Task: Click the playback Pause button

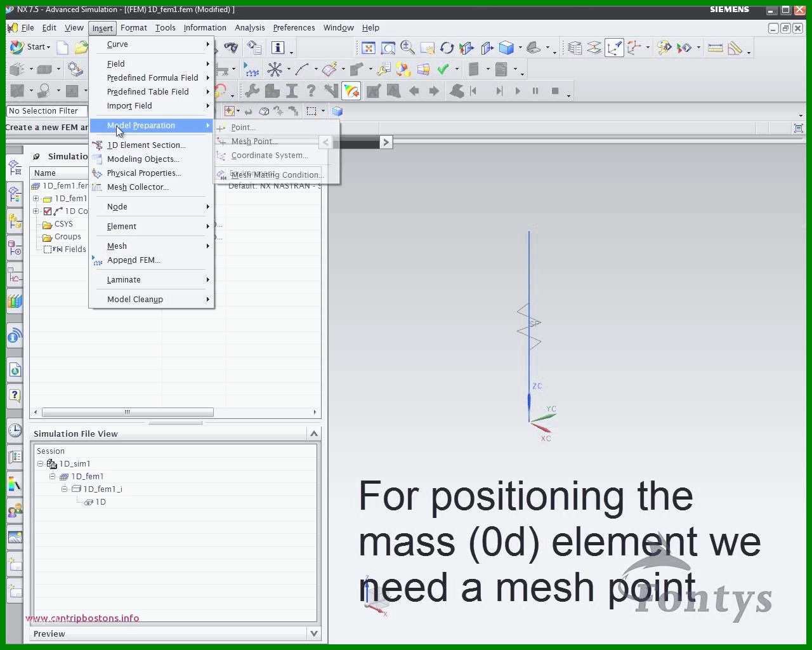Action: (x=535, y=91)
